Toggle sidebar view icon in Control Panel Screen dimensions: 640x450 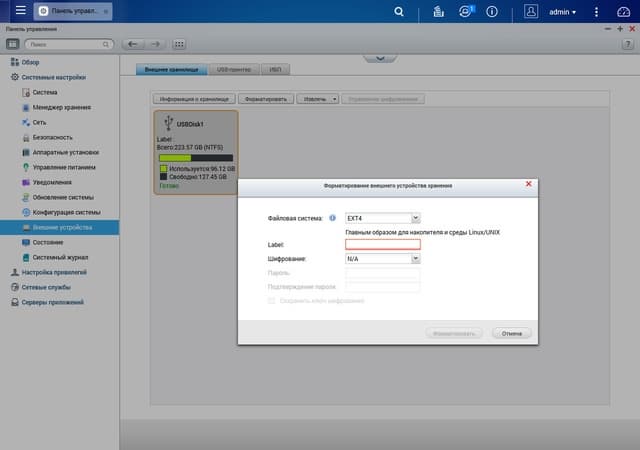(x=12, y=44)
